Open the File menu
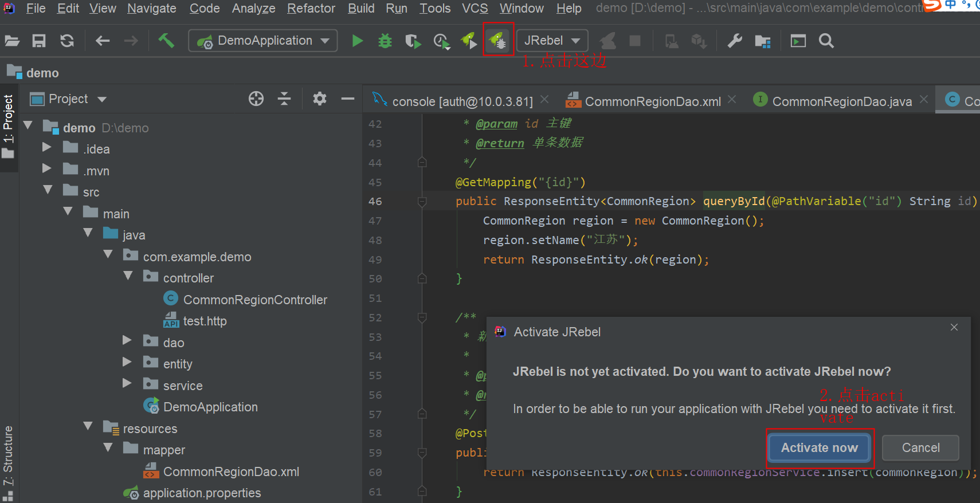Viewport: 980px width, 503px height. (x=36, y=9)
